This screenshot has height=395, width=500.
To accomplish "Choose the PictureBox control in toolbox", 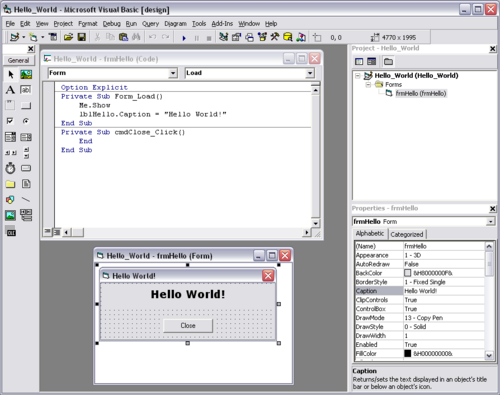I will click(x=26, y=74).
